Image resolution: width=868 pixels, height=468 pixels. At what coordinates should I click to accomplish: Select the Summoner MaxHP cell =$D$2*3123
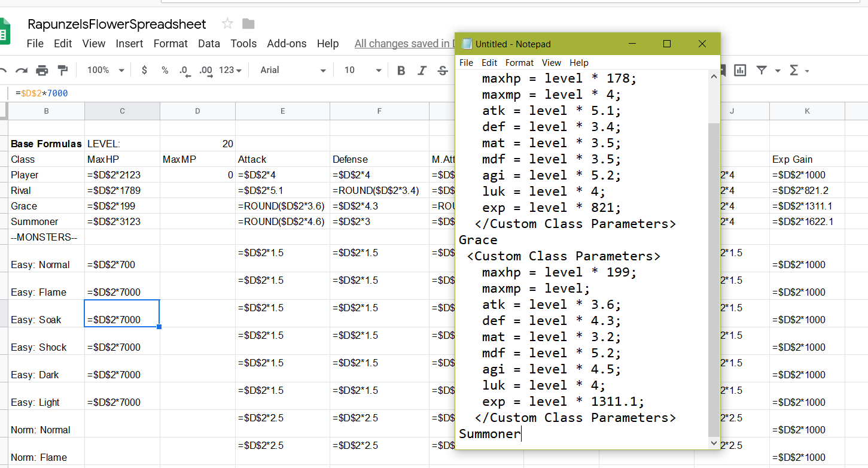[122, 221]
